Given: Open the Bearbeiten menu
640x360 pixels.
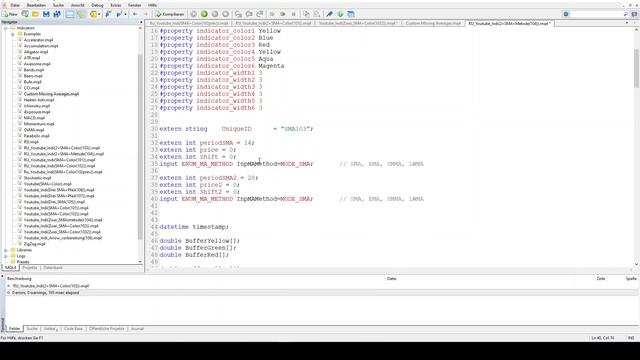Looking at the screenshot, I should point(36,5).
